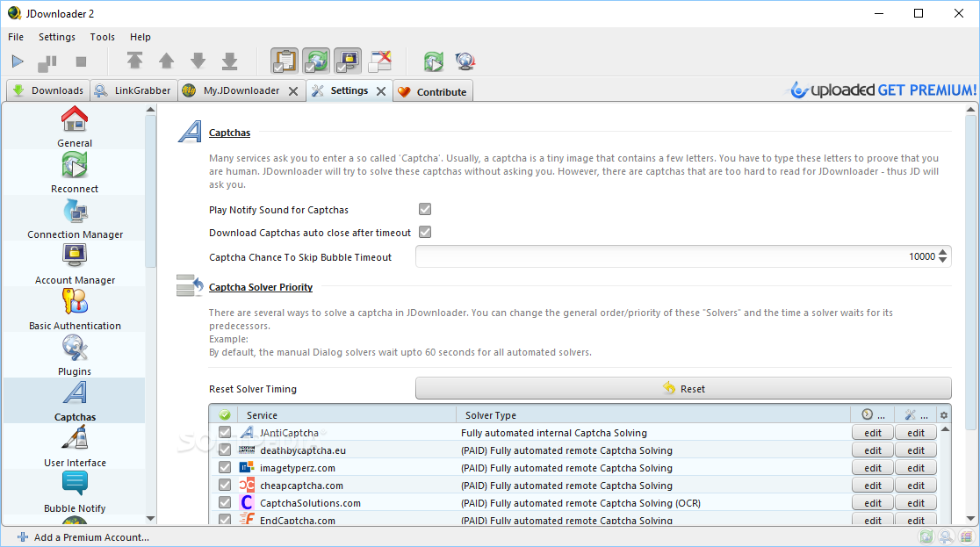
Task: Toggle auto reconnect icon in toolbar
Action: pos(316,61)
